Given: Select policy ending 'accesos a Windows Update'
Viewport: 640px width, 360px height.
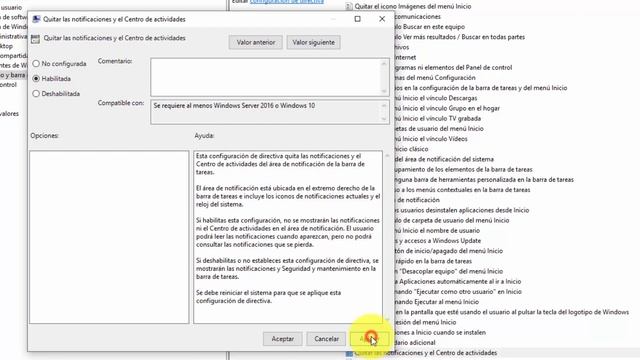Looking at the screenshot, I should point(438,241).
